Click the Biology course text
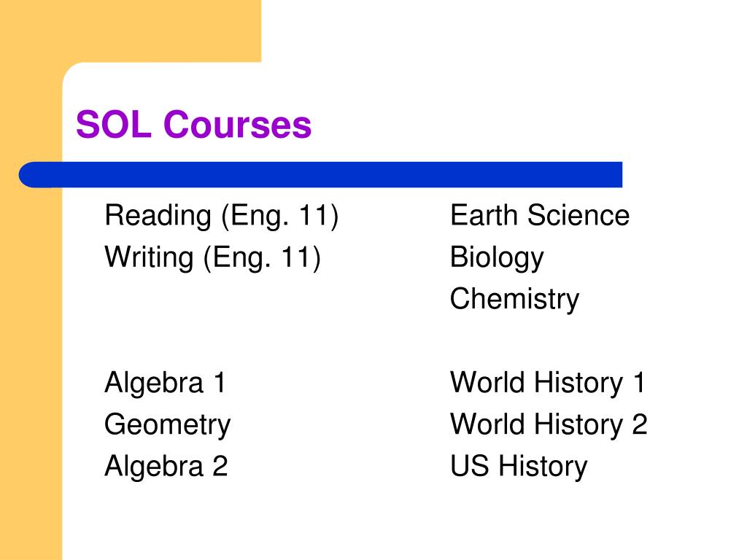Viewport: 747px width, 560px height. click(497, 258)
